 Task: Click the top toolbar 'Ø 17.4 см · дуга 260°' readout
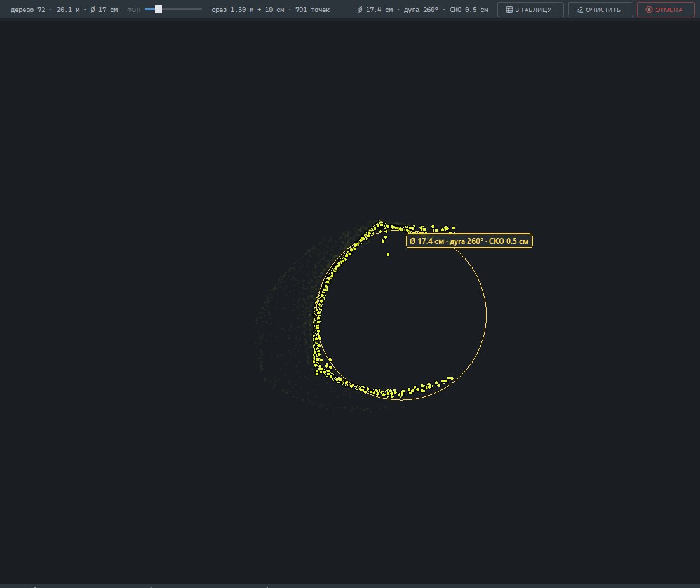point(423,10)
